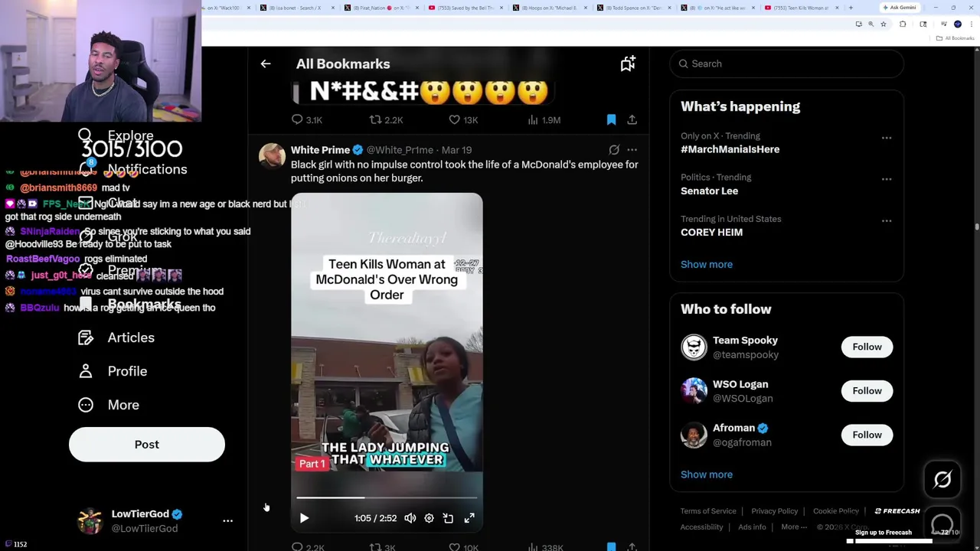Image resolution: width=980 pixels, height=551 pixels.
Task: Open the Mar 19 post timestamp
Action: pyautogui.click(x=456, y=150)
